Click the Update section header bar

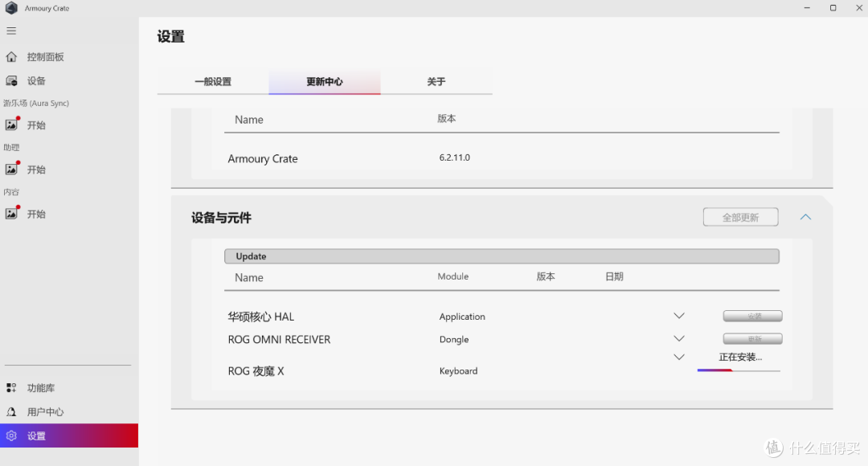coord(502,256)
